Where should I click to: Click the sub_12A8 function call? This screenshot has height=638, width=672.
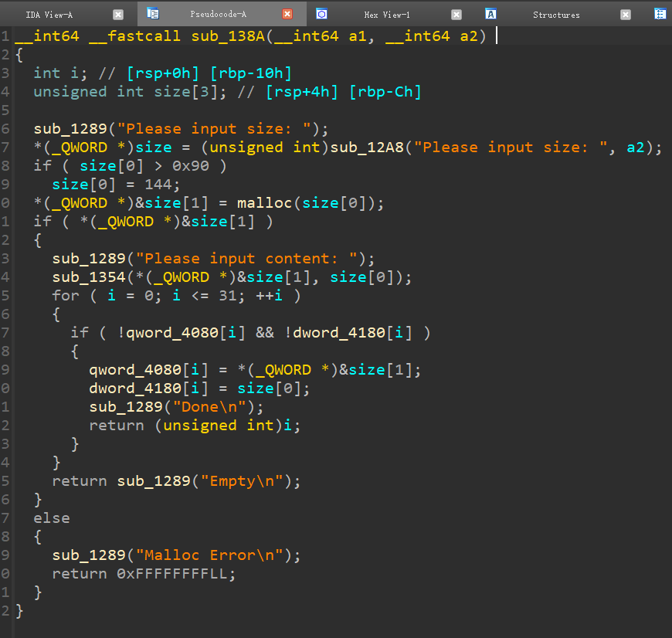[368, 148]
